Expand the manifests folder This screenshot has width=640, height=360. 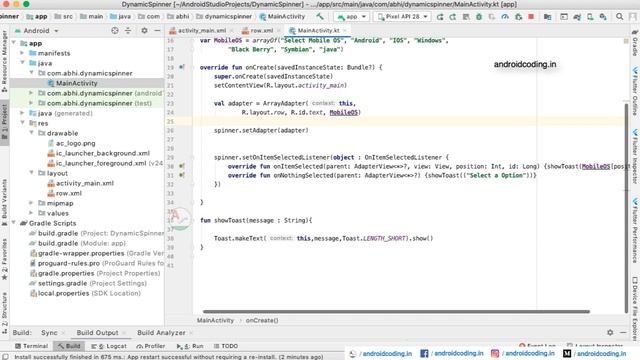22,53
